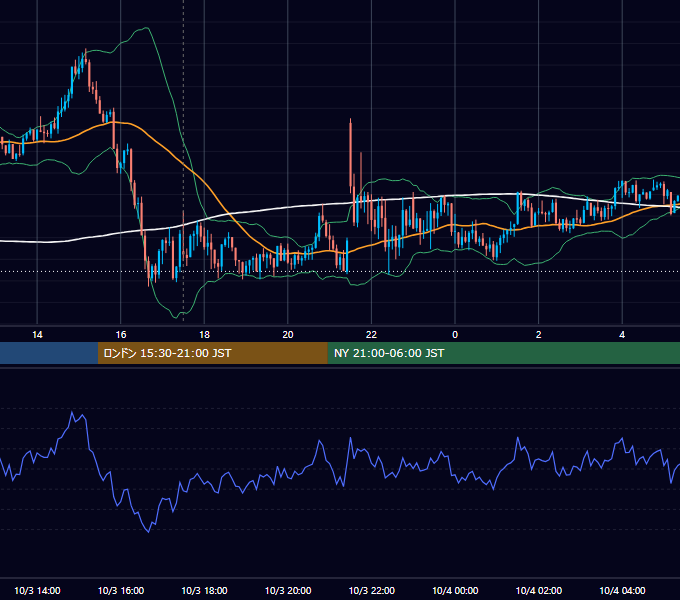Viewport: 680px width, 600px height.
Task: Click the 10/3 22:00 label on indicator axis
Action: click(372, 590)
